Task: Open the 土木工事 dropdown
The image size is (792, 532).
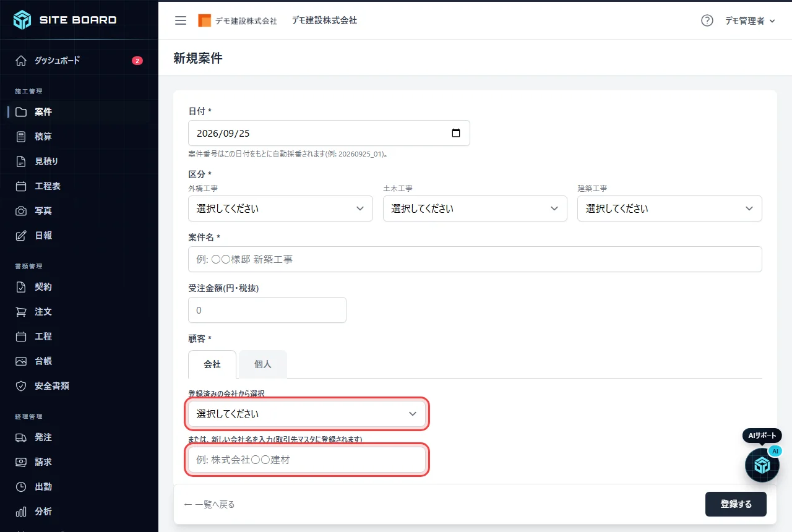Action: pyautogui.click(x=475, y=208)
